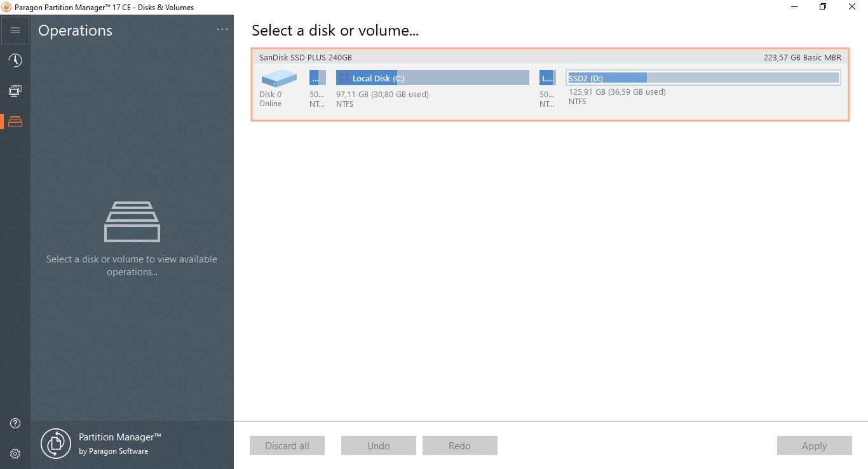Open the hamburger menu

tap(15, 31)
